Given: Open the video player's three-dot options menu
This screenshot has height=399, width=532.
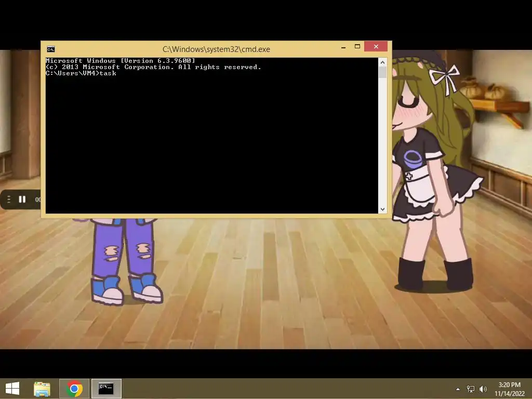Looking at the screenshot, I should (x=9, y=199).
